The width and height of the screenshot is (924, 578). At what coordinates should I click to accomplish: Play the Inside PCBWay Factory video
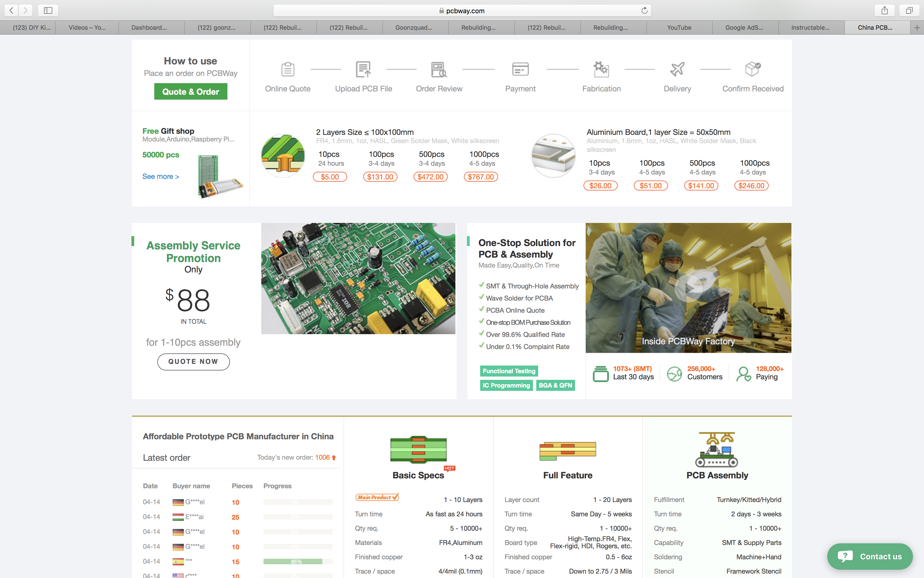tap(688, 288)
